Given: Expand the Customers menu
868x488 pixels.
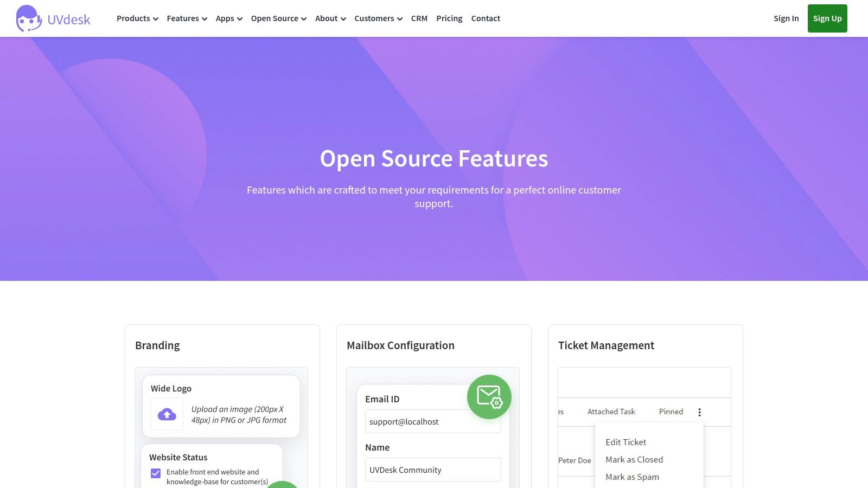Looking at the screenshot, I should pos(378,18).
